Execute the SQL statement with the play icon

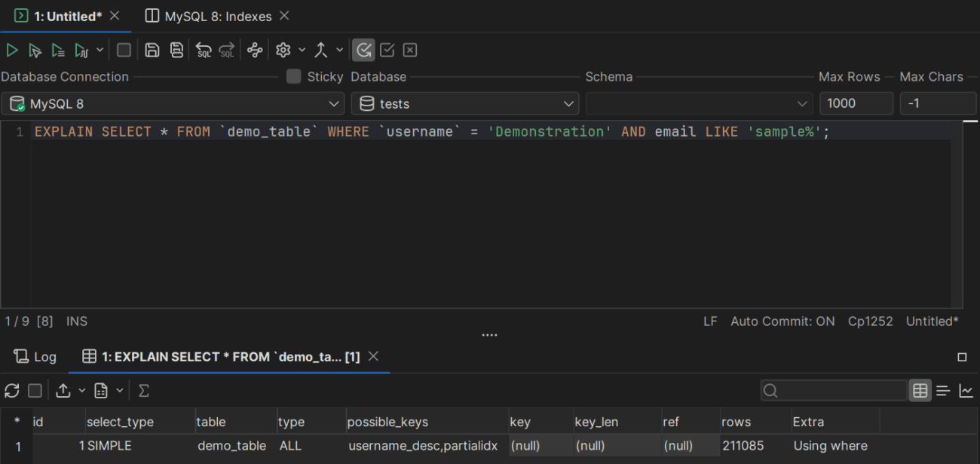tap(11, 50)
